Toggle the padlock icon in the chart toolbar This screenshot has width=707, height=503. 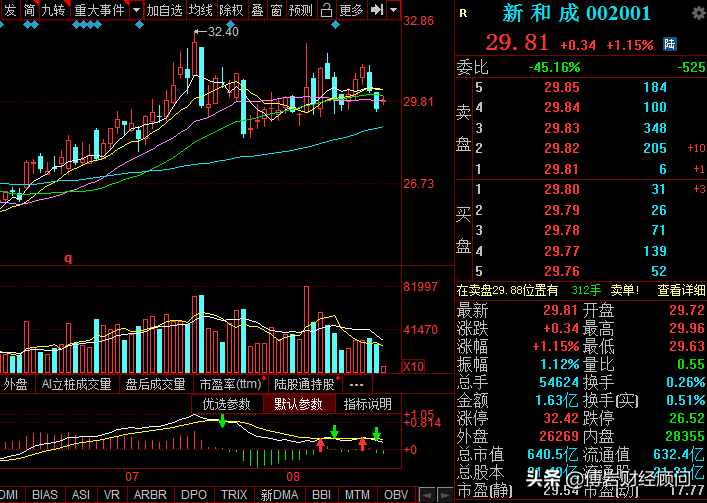coord(326,9)
